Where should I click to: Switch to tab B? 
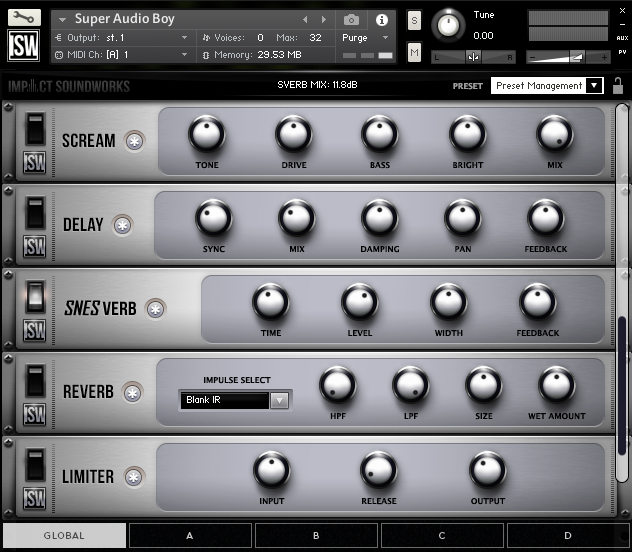[x=316, y=535]
